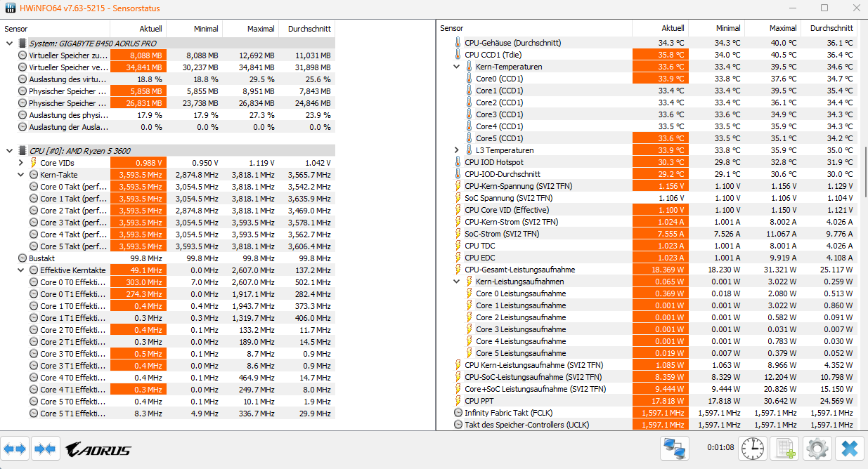Collapse the Effektive Kerntakte node

[x=20, y=270]
